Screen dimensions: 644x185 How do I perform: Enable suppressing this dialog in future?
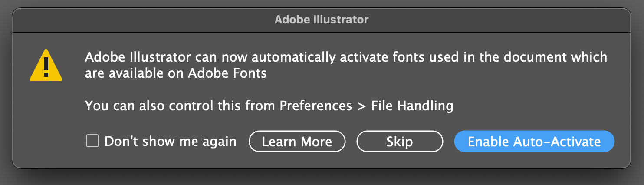point(92,141)
